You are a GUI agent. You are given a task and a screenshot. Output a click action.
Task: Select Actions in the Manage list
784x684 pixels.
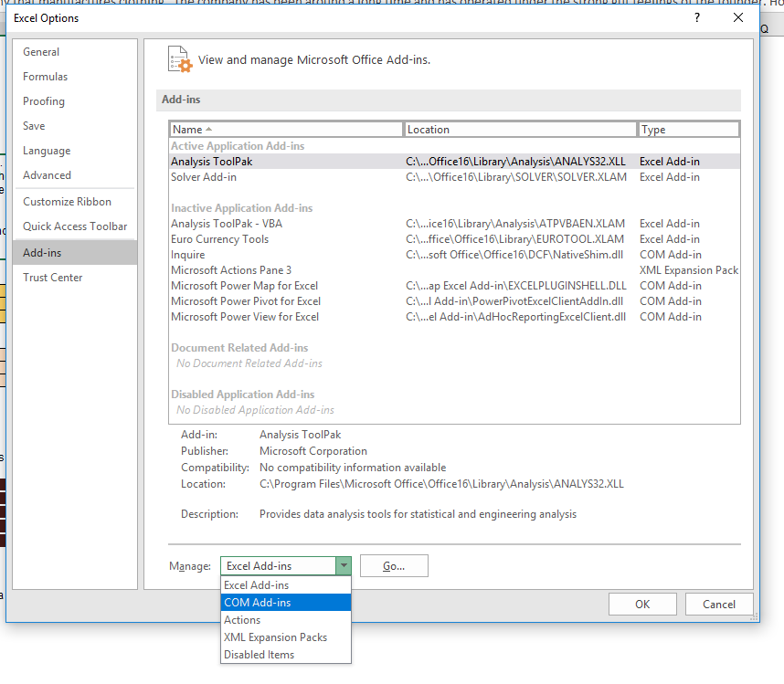tap(242, 620)
